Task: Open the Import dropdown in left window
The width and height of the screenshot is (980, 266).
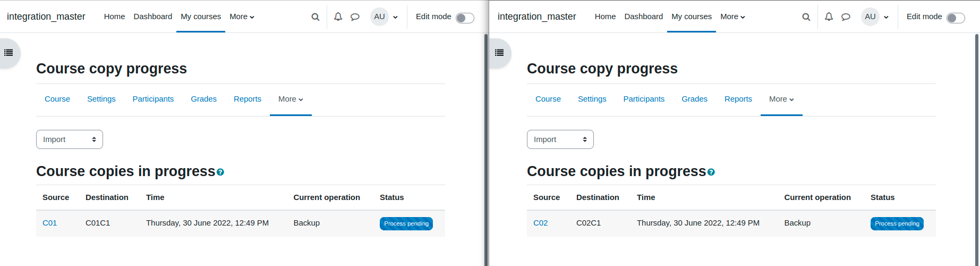Action: [70, 139]
